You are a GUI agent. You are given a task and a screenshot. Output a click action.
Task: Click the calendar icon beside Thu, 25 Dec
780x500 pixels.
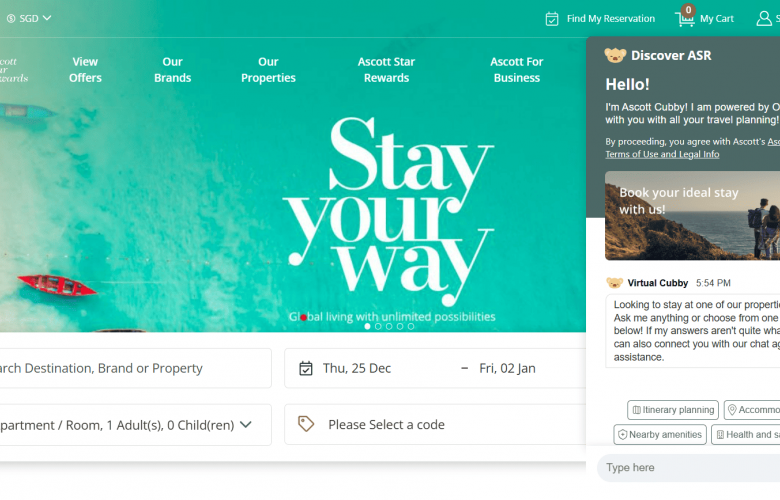tap(305, 369)
